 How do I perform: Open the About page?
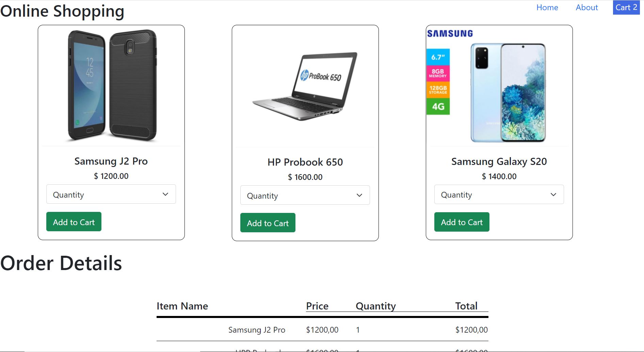click(x=586, y=7)
